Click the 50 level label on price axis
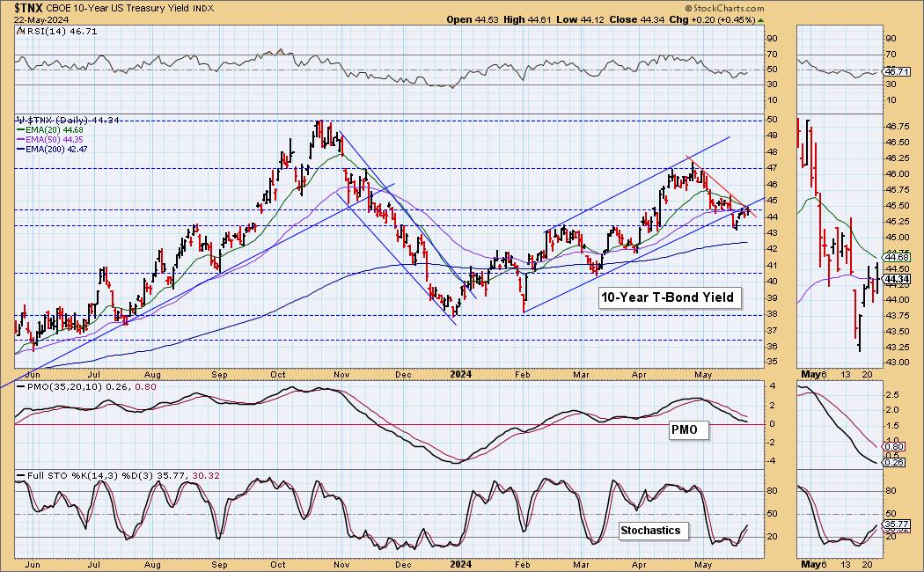The image size is (924, 572). coord(772,120)
